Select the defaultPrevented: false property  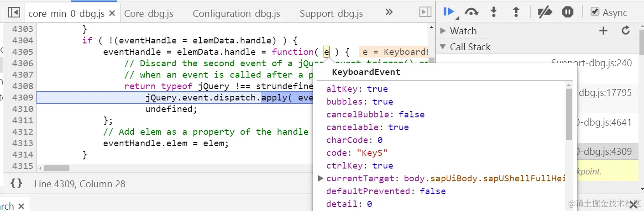coord(386,191)
